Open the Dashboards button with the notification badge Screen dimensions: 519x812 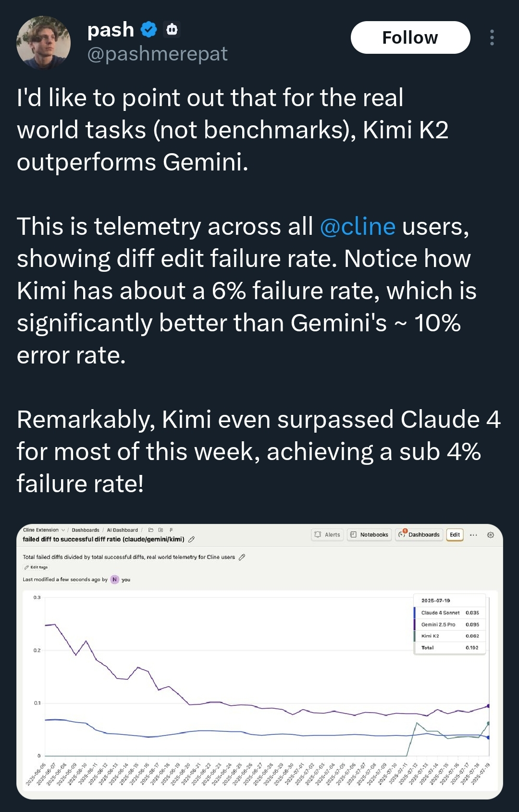[419, 534]
